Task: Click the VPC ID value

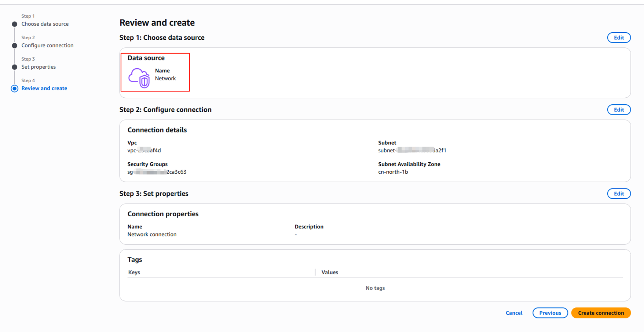Action: point(144,150)
